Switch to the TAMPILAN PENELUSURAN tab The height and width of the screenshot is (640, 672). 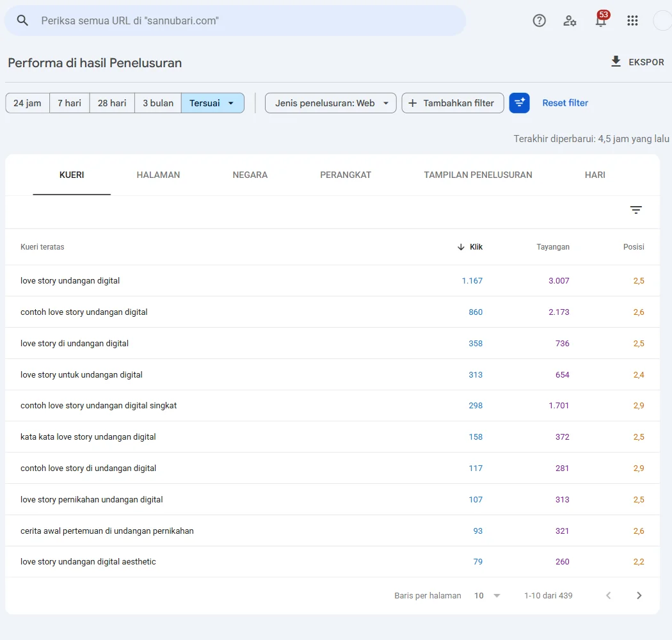(x=478, y=175)
